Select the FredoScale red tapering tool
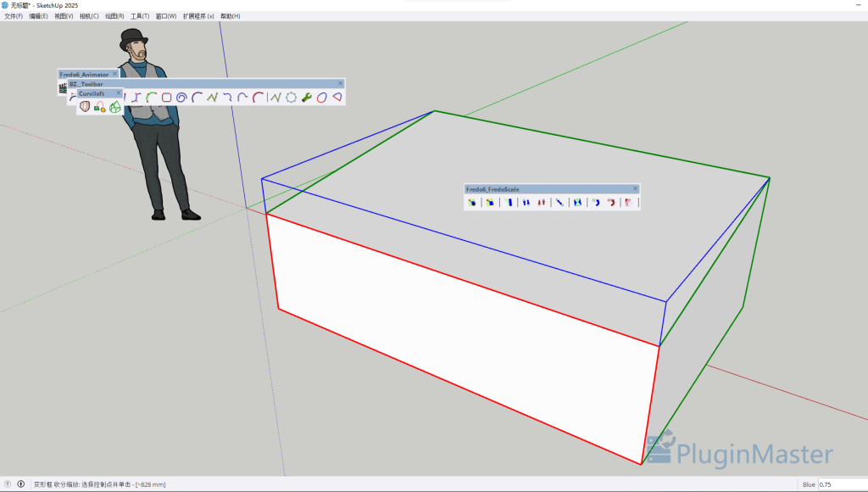The image size is (868, 492). click(x=542, y=202)
